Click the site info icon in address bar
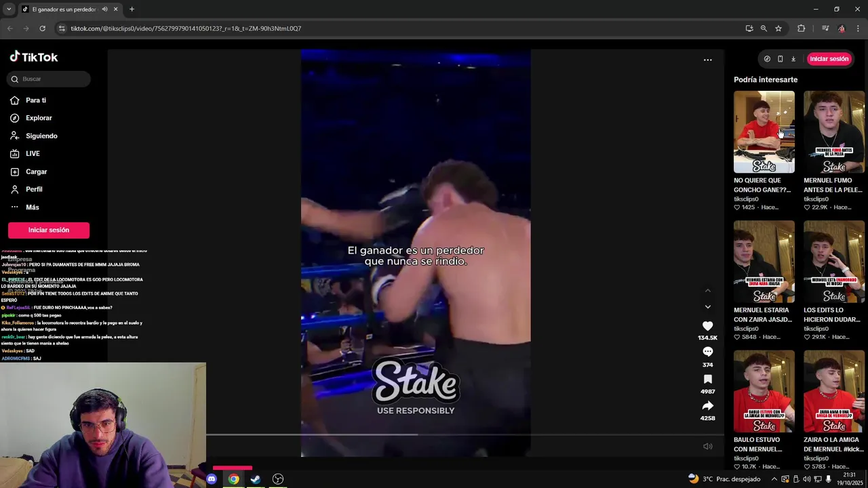The width and height of the screenshot is (868, 488). (62, 28)
